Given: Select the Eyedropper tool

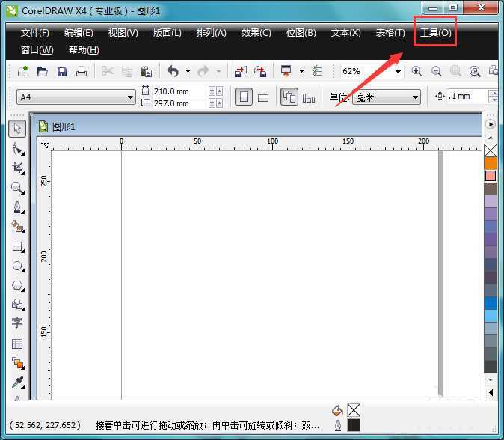Looking at the screenshot, I should [17, 382].
